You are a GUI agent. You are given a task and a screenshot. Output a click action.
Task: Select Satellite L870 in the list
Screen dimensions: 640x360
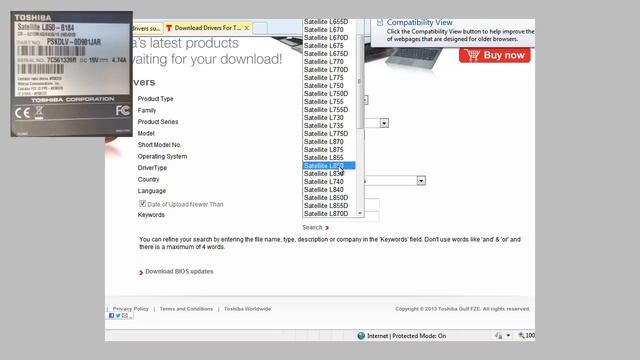329,142
